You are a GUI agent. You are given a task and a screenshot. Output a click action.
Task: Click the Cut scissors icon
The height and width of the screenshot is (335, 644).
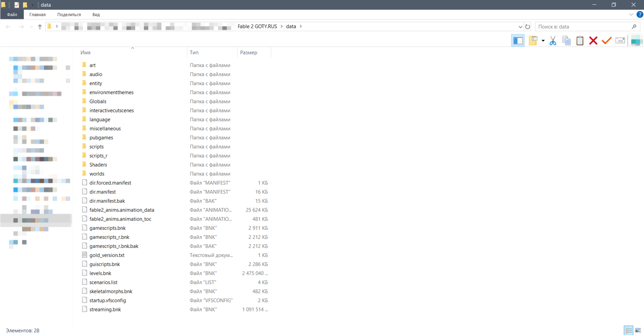pyautogui.click(x=553, y=41)
